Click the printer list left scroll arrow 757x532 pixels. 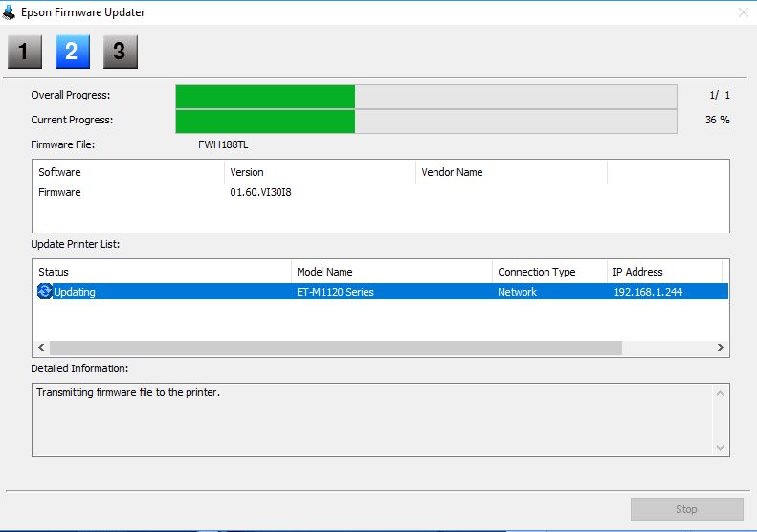(x=41, y=347)
